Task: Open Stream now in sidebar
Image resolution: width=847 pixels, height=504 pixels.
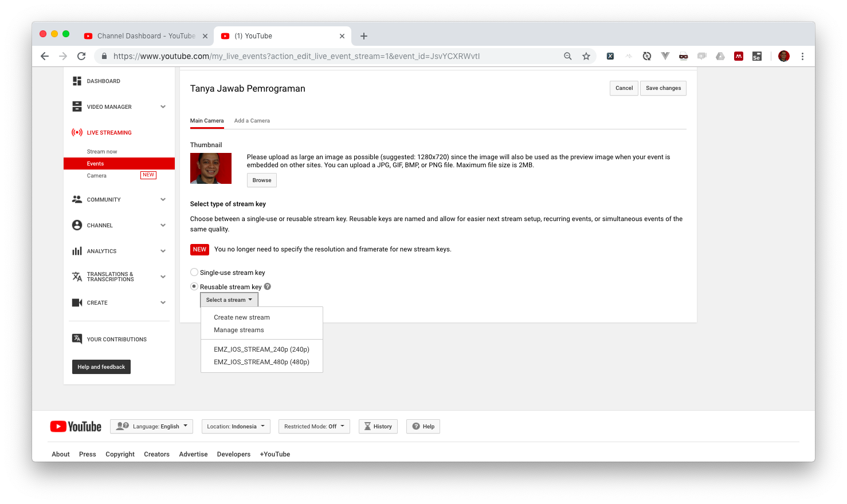Action: point(102,152)
